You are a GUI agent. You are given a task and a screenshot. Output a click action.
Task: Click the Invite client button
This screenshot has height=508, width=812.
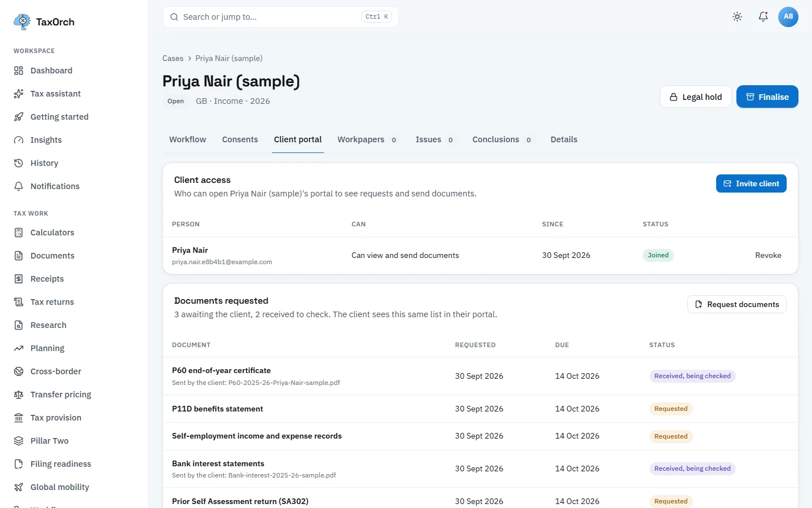[x=751, y=183]
